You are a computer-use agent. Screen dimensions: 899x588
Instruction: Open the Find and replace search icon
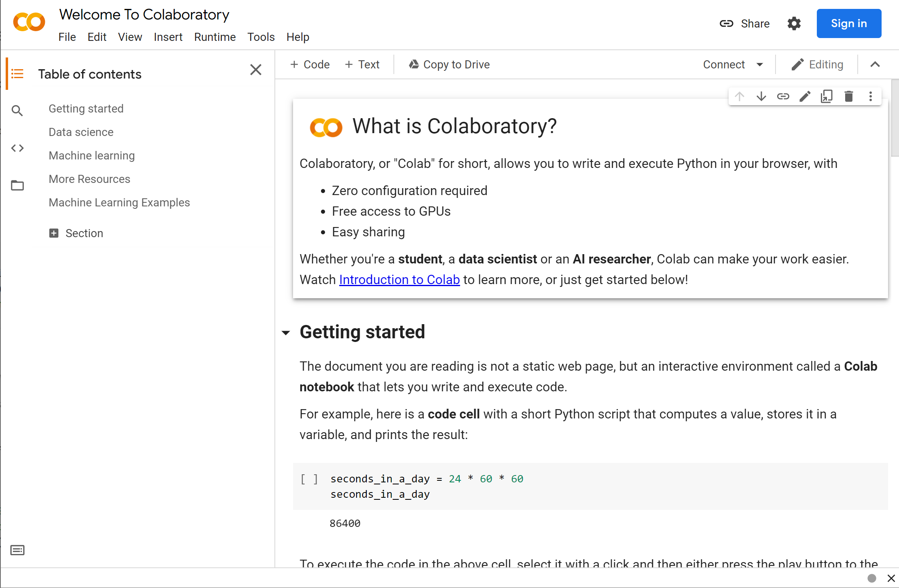[17, 110]
